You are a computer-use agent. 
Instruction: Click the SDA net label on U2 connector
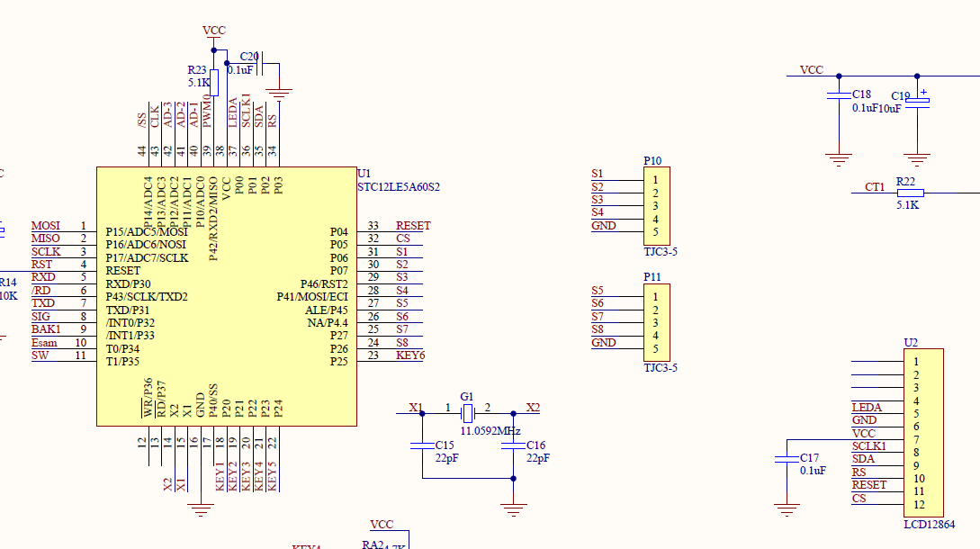(863, 459)
